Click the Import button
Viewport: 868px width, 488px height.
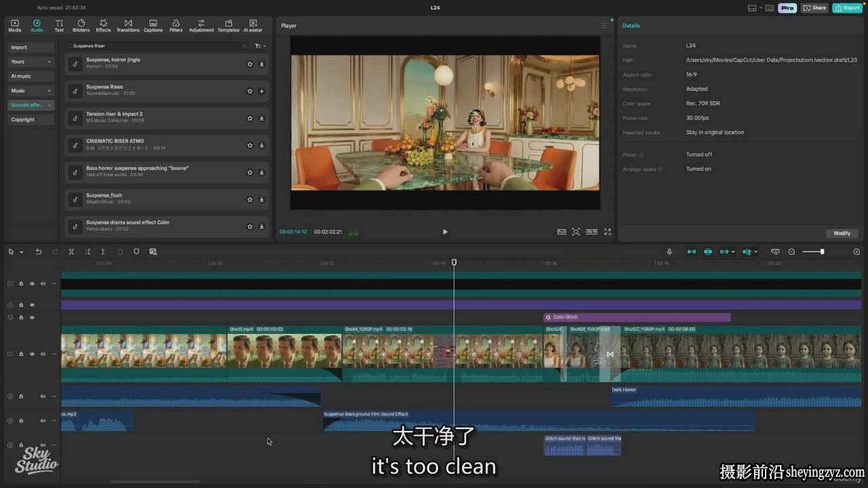tap(31, 47)
